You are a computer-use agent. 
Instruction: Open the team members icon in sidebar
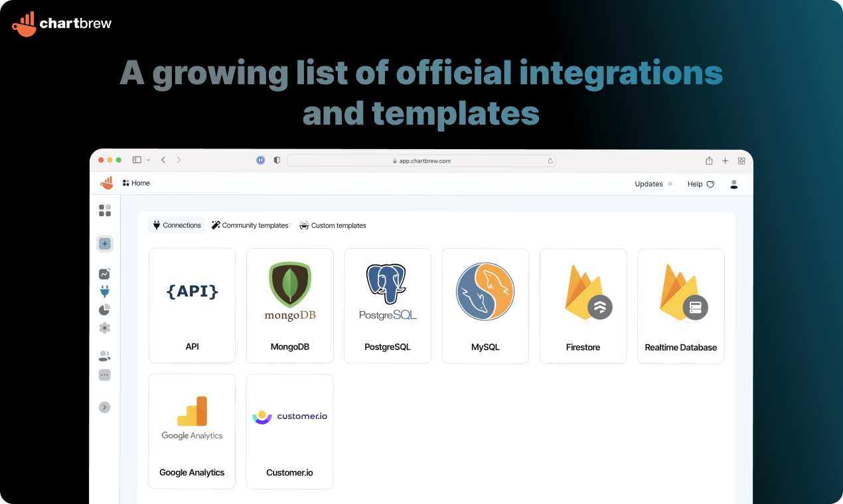(x=105, y=356)
